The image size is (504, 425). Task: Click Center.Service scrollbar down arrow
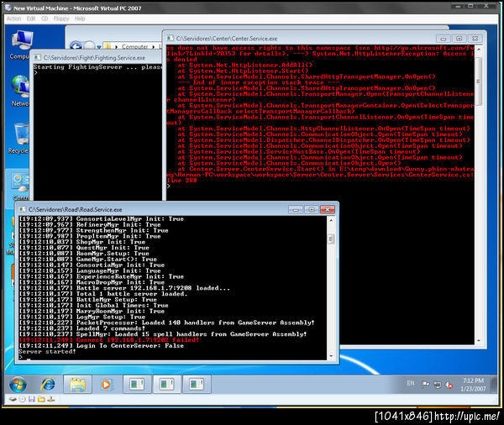pyautogui.click(x=479, y=340)
